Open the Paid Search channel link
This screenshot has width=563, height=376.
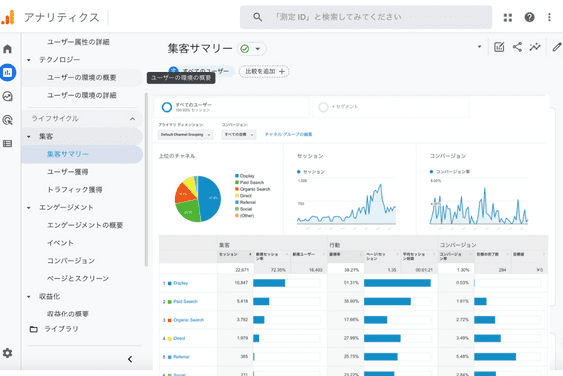(x=185, y=302)
